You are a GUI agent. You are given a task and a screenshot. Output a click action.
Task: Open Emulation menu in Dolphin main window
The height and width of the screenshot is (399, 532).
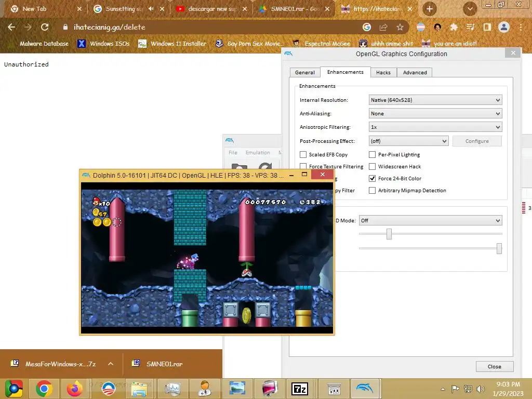tap(258, 153)
